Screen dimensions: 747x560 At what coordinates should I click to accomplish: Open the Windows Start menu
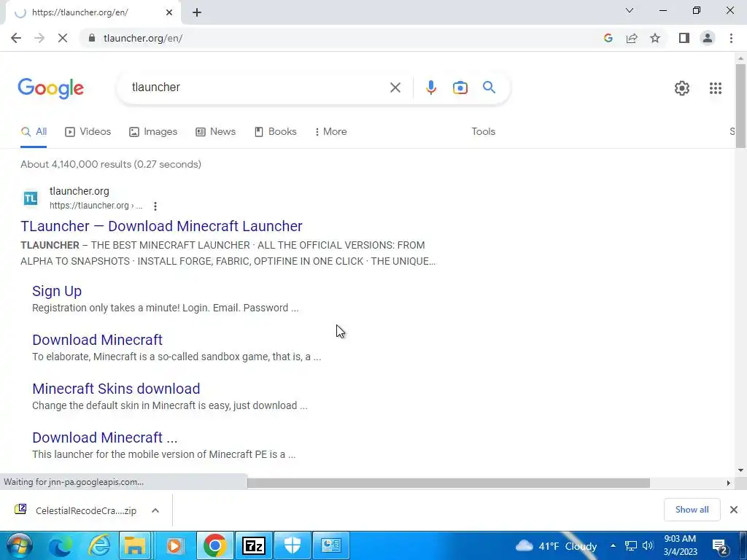[x=19, y=545]
